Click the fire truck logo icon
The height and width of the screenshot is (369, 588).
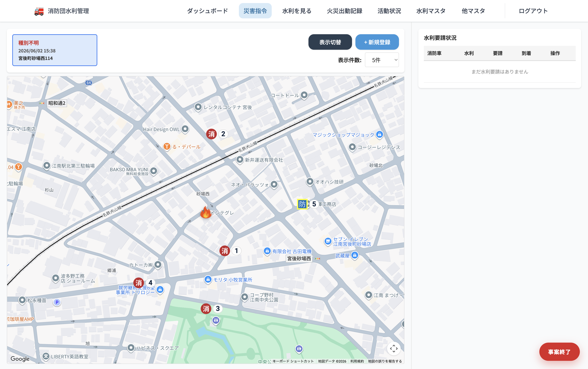(x=39, y=11)
